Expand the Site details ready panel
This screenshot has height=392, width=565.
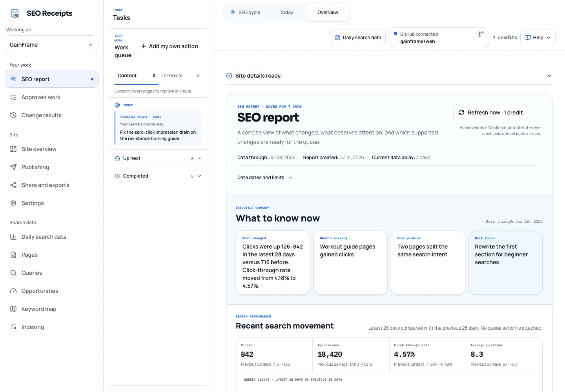[x=389, y=76]
